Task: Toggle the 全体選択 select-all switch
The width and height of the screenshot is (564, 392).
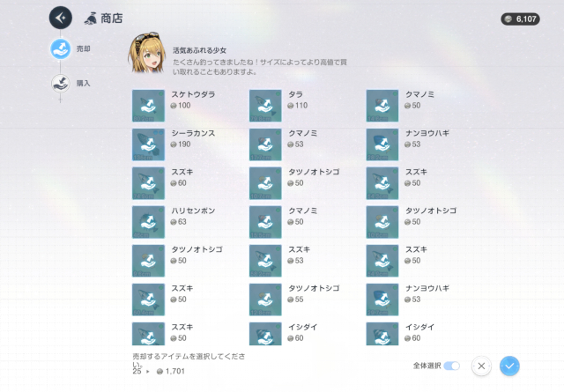Action: coord(452,366)
